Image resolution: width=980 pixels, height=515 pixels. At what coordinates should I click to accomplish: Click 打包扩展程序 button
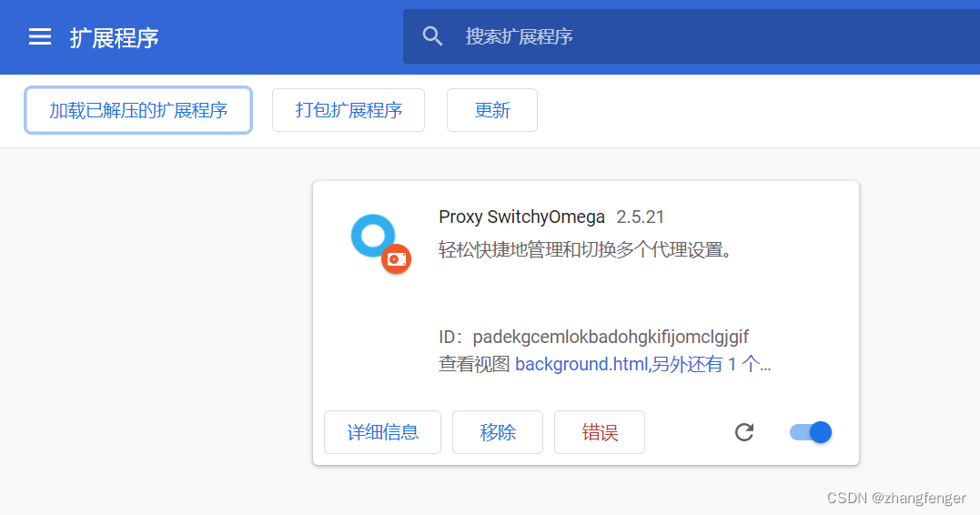349,110
